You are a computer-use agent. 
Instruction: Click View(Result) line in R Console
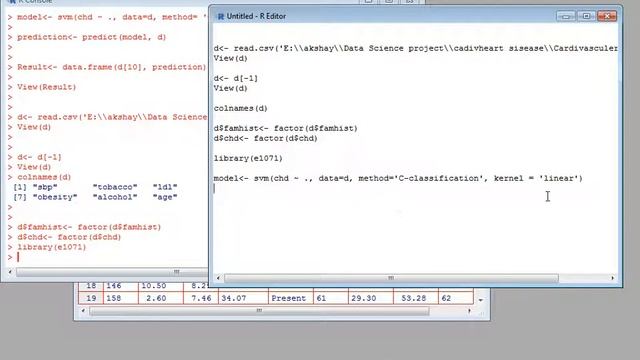pos(47,87)
